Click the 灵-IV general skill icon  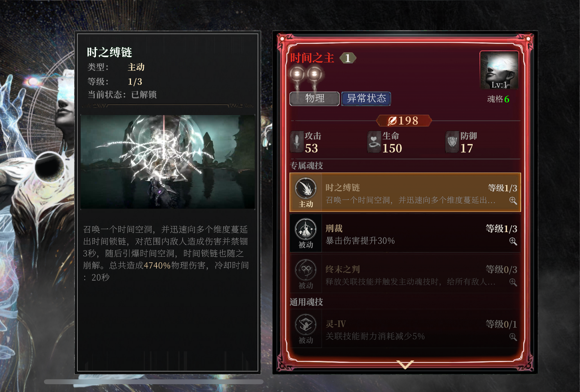click(x=305, y=324)
